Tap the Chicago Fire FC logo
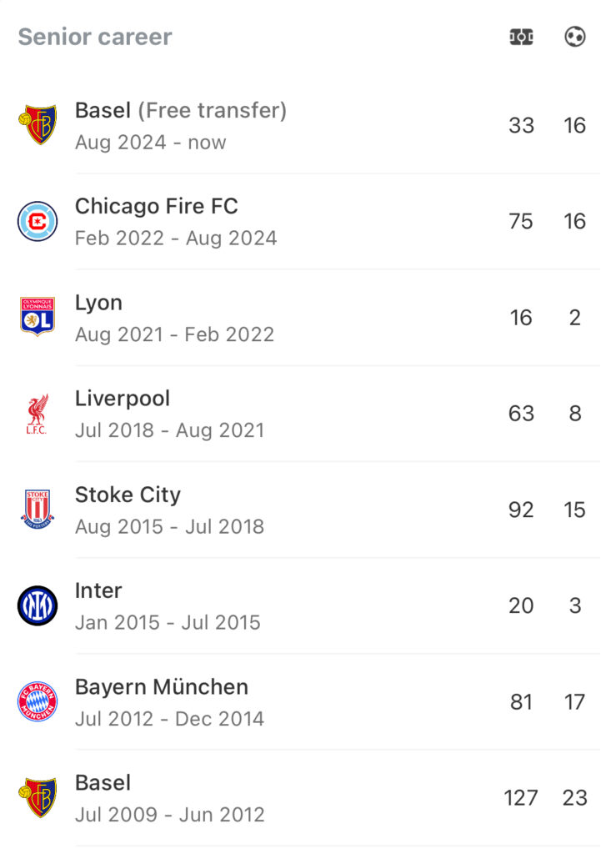This screenshot has height=854, width=616. pos(38,221)
